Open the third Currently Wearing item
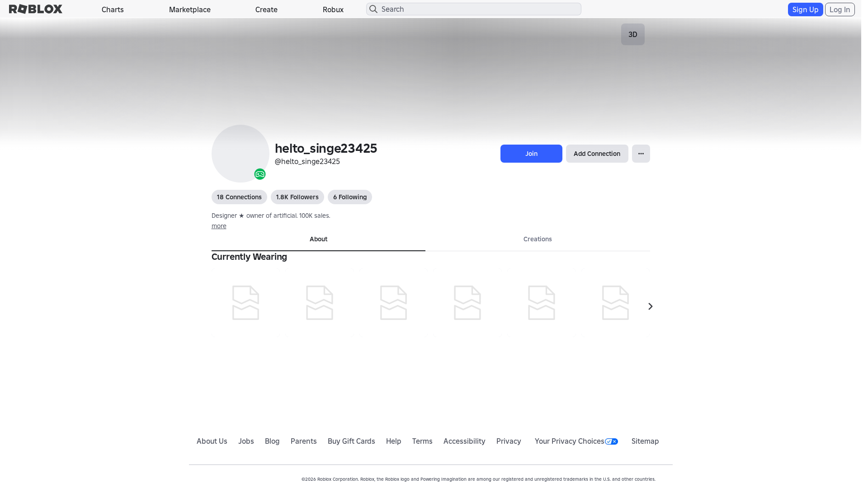This screenshot has height=488, width=868. 393,303
